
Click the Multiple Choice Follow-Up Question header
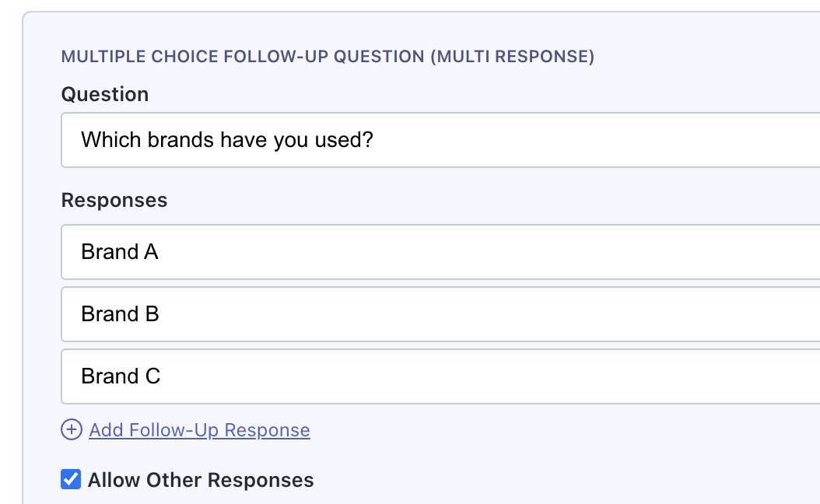pos(327,56)
